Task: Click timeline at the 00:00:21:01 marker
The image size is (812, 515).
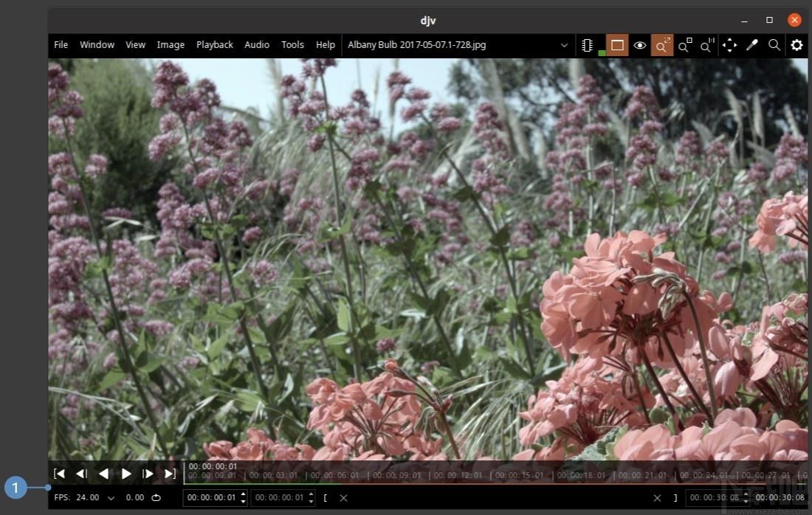Action: pos(643,475)
